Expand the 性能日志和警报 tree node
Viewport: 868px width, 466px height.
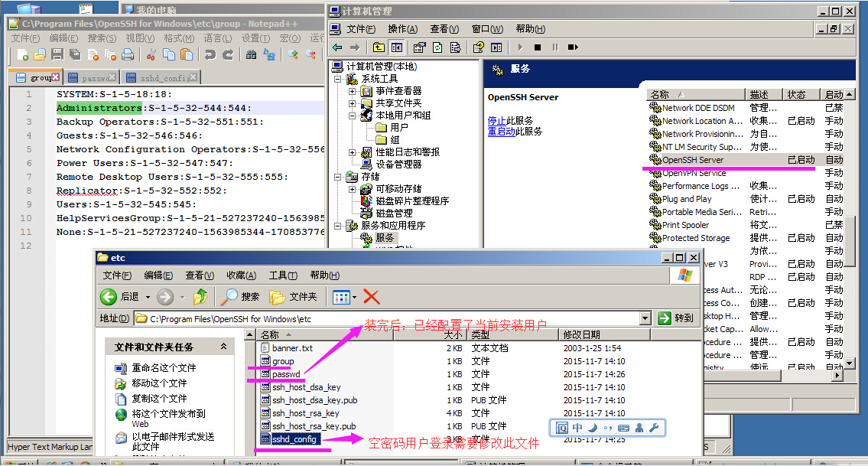pos(352,152)
